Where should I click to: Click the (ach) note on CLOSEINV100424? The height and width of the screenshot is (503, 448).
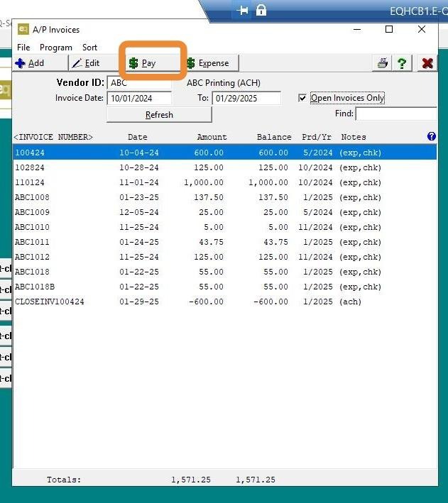[350, 302]
